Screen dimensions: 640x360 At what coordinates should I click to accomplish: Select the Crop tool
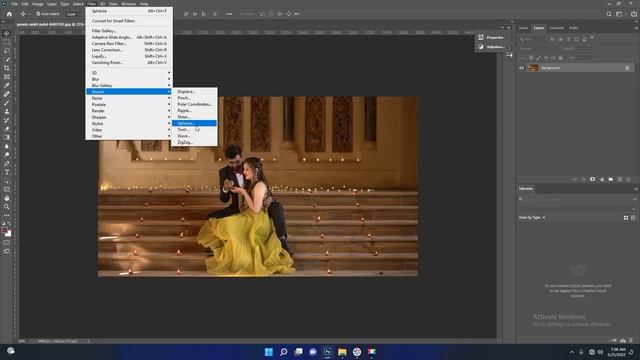coord(7,68)
